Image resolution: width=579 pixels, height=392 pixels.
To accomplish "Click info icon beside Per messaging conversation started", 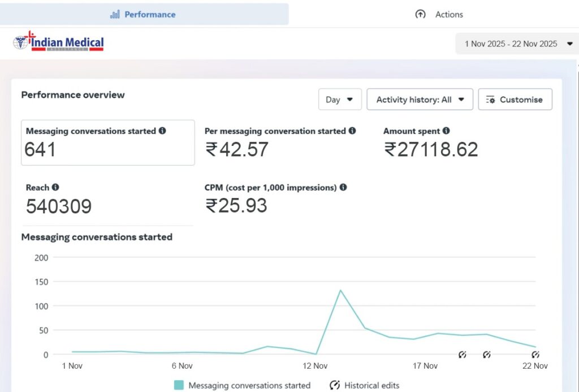I will pyautogui.click(x=352, y=131).
